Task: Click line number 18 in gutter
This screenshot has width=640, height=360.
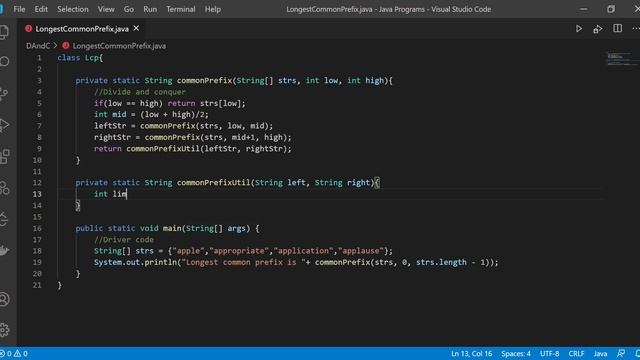Action: click(37, 251)
